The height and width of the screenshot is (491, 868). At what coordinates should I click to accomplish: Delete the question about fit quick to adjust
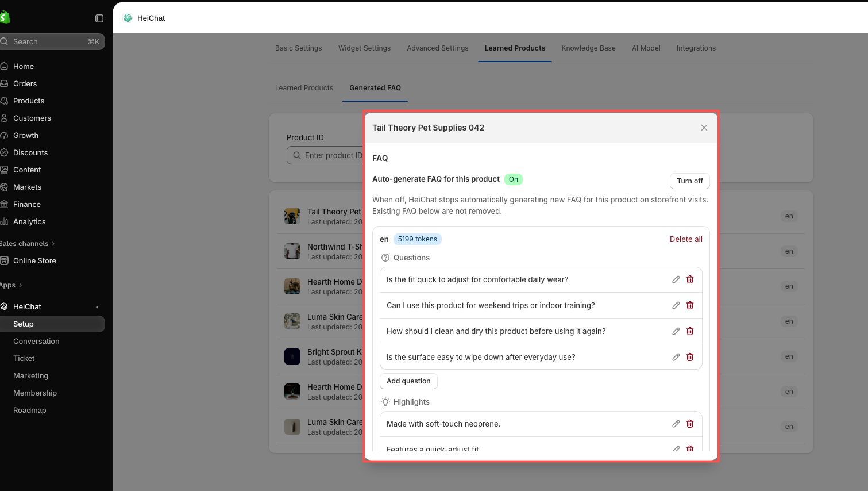pos(690,279)
